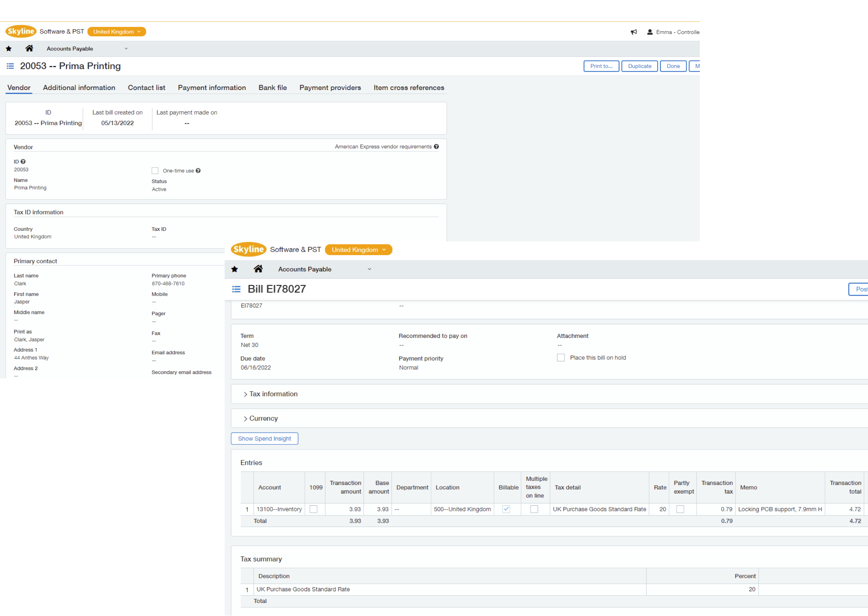Screen dimensions: 868x616
Task: Check Place this bill on hold
Action: 560,358
